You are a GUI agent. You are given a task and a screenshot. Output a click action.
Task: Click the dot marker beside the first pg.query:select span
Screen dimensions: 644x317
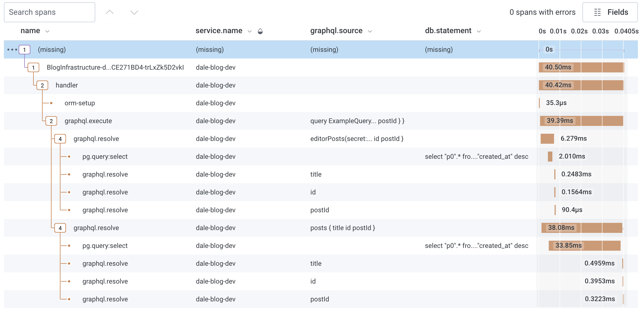69,156
